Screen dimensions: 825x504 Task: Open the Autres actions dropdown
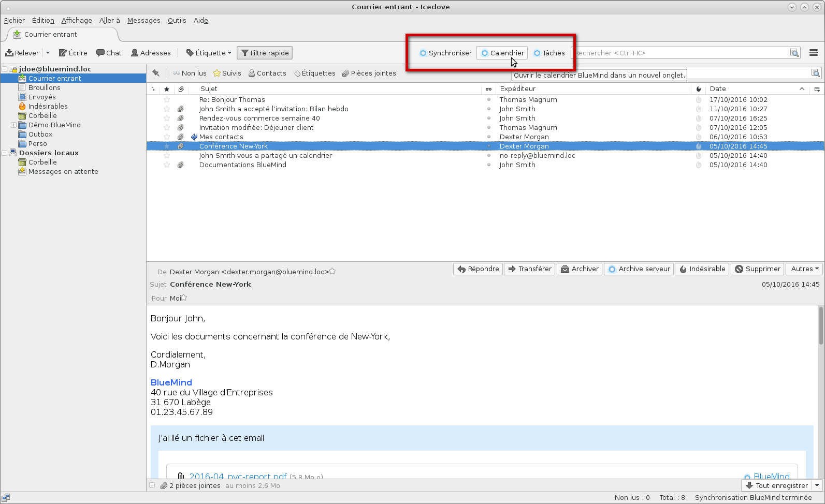[x=805, y=269]
